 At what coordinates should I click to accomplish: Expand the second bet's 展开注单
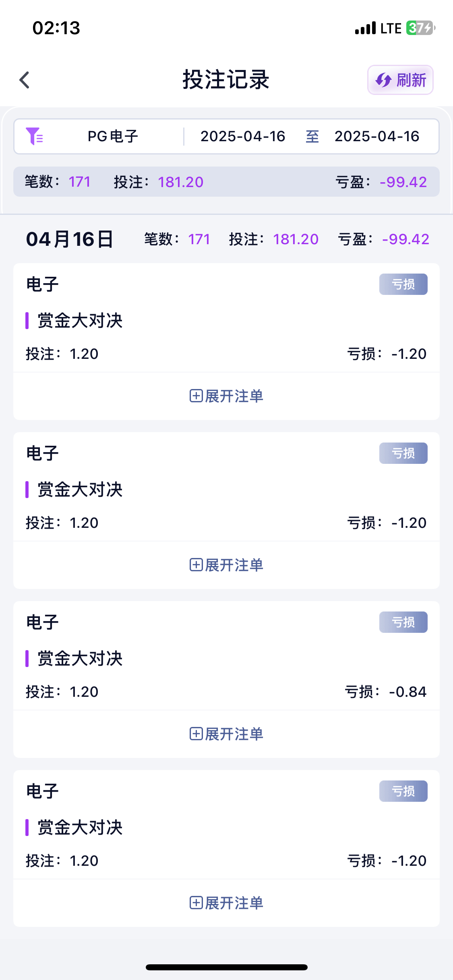click(226, 565)
